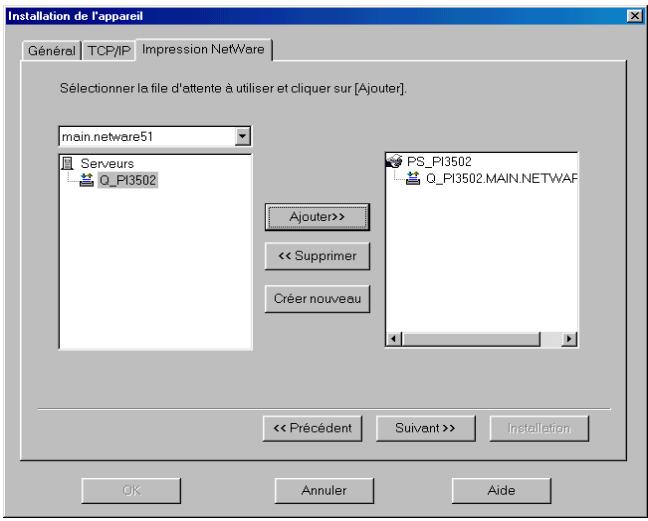Screen dimensions: 648x521
Task: Close the Installation de l'appareil dialog
Action: point(634,16)
